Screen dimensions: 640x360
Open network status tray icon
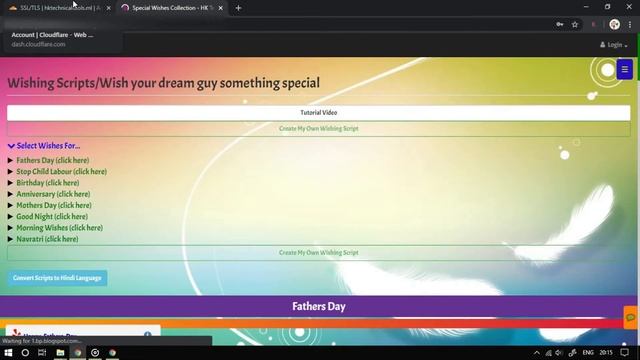click(x=548, y=353)
